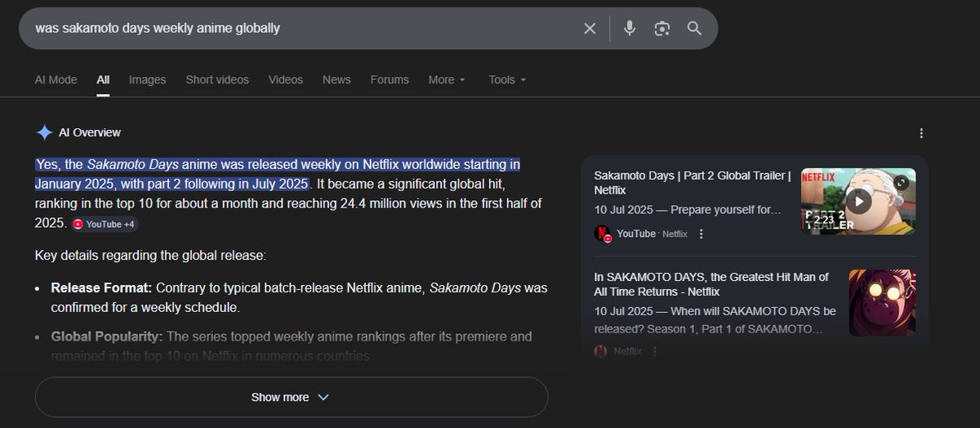This screenshot has height=428, width=980.
Task: Click the highlighted 'Yes, the Sakamoto Days' sentence
Action: point(278,173)
